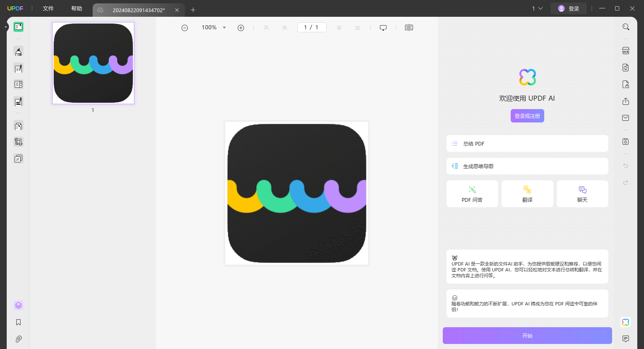This screenshot has height=349, width=644.
Task: Open the Convert PDF tool
Action: (x=626, y=68)
